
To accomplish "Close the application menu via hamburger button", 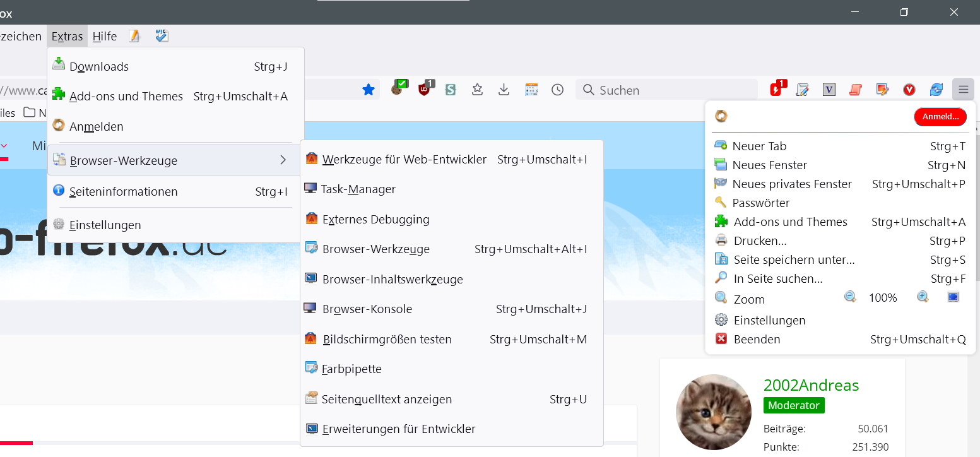I will click(x=963, y=90).
